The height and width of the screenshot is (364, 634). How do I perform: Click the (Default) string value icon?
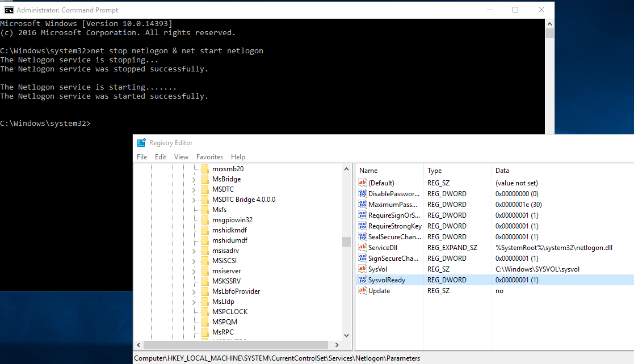(363, 183)
